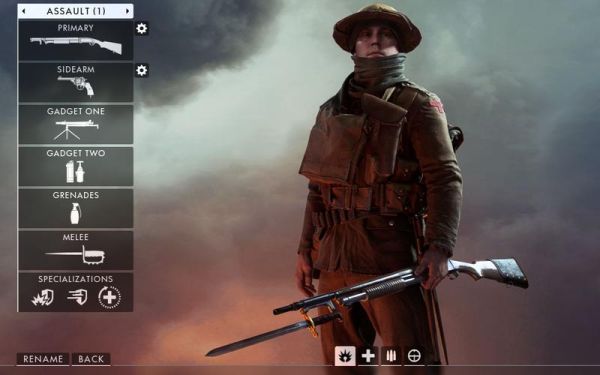Select the second specialization speed-shield icon
The width and height of the screenshot is (600, 375).
click(x=77, y=297)
